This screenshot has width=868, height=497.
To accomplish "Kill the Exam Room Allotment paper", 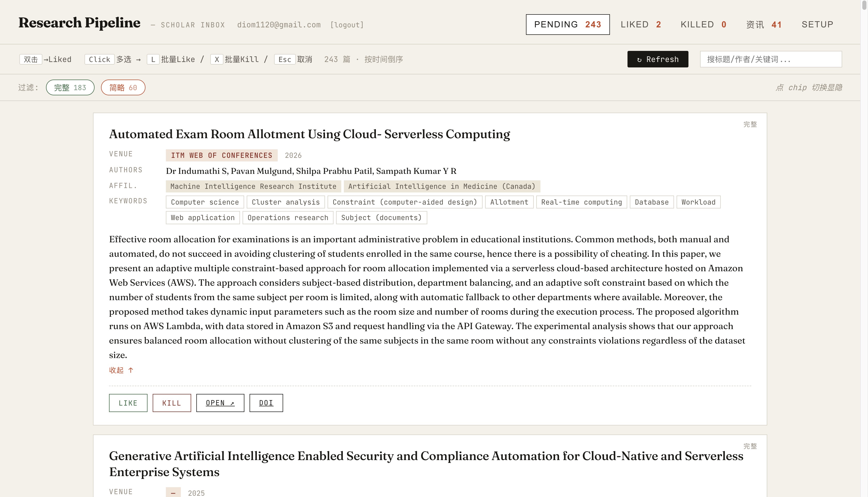I will (x=172, y=403).
